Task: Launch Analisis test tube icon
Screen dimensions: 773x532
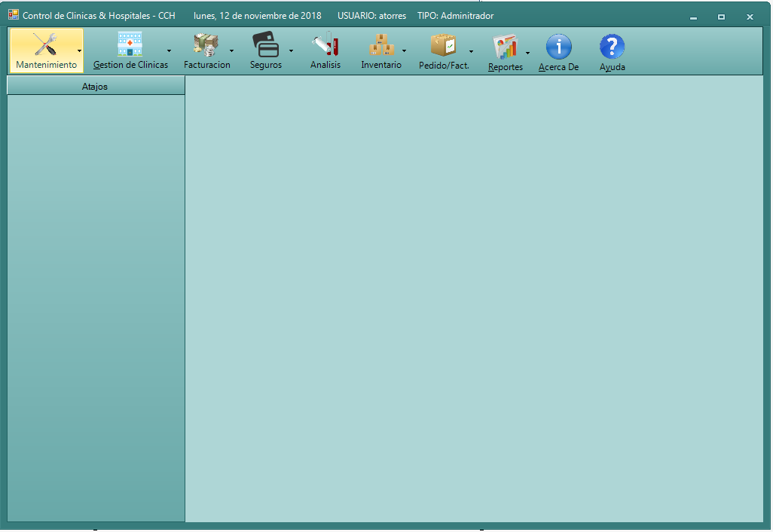Action: point(325,44)
